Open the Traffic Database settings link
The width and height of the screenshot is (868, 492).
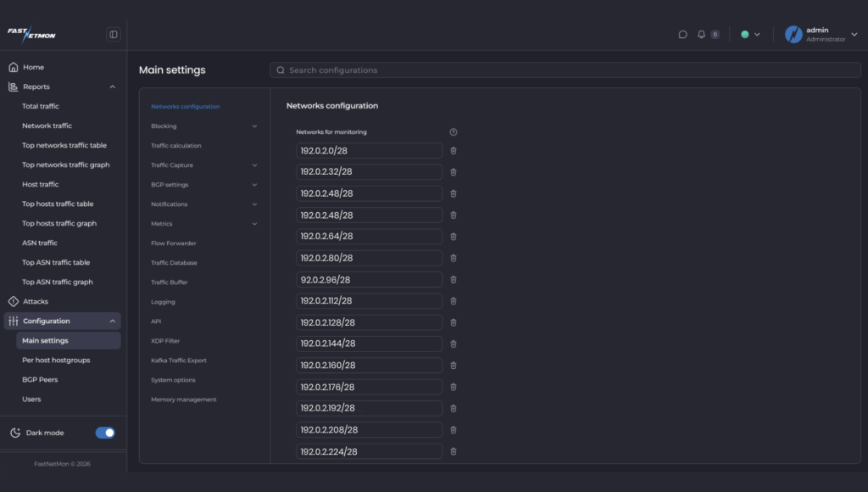[174, 263]
